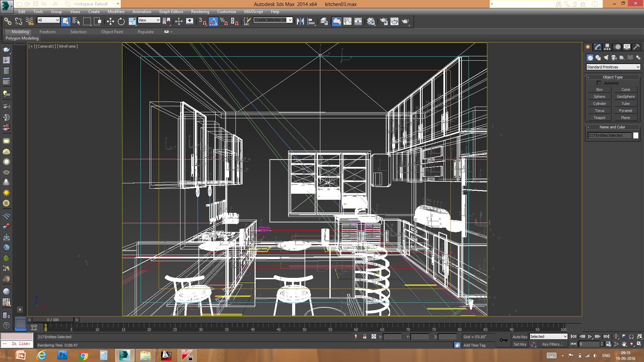Viewport: 644px width, 362px height.
Task: Click the Mirror tool icon
Action: click(300, 21)
